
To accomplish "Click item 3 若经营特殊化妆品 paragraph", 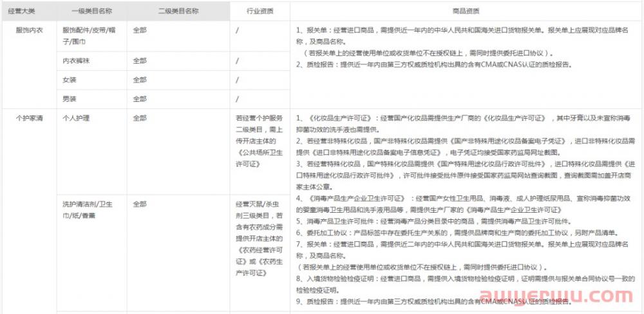I will [x=466, y=175].
